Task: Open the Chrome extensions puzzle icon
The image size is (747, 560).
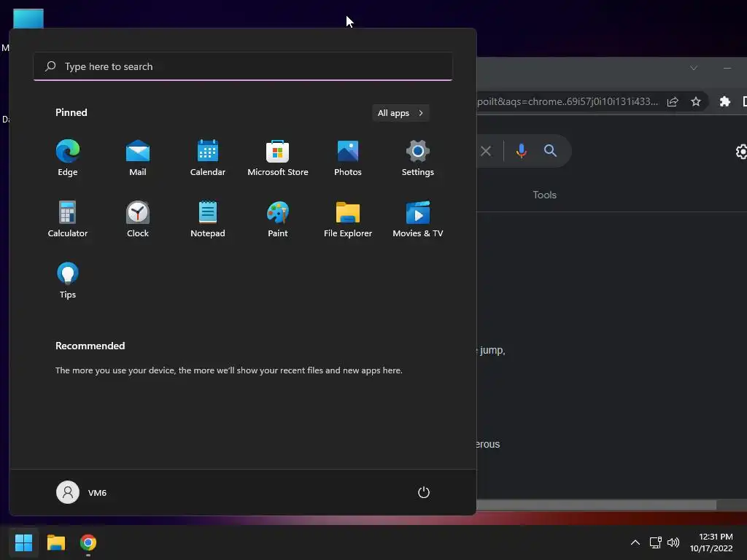Action: coord(724,101)
